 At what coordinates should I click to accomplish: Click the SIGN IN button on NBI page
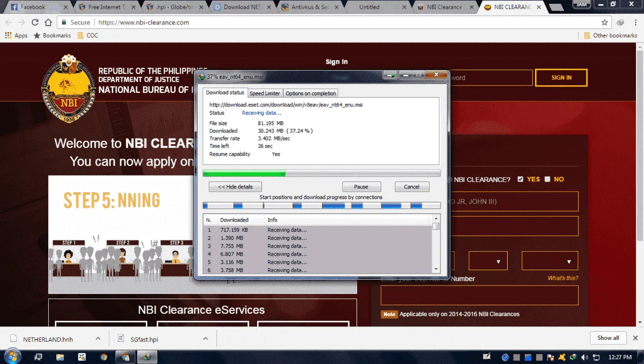click(x=561, y=78)
